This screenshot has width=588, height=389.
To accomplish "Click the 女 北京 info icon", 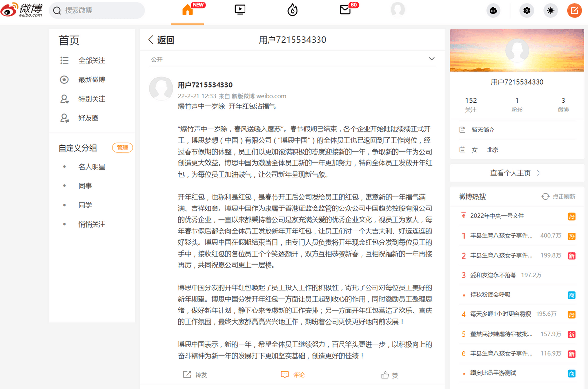I will click(462, 150).
